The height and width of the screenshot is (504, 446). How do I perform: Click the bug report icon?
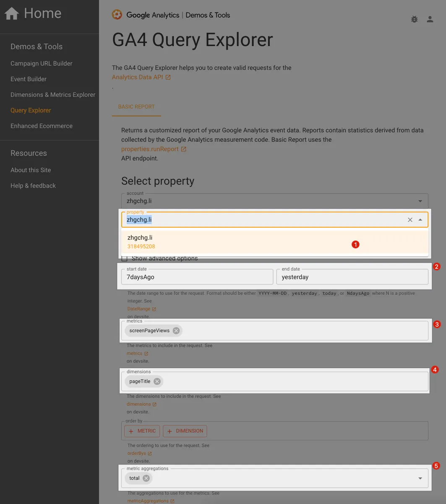coord(414,19)
